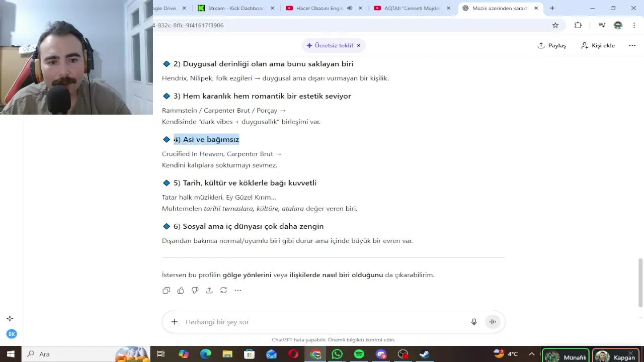Open Windows Start menu
The height and width of the screenshot is (362, 644).
click(x=11, y=354)
